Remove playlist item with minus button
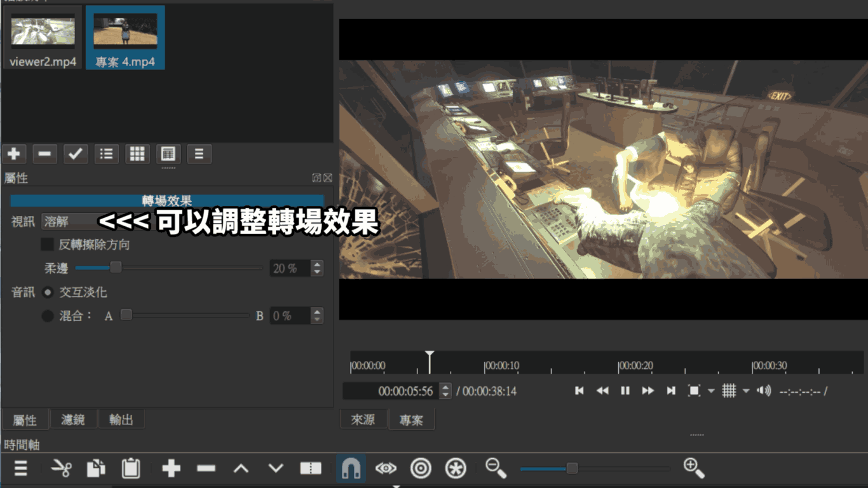 [44, 154]
